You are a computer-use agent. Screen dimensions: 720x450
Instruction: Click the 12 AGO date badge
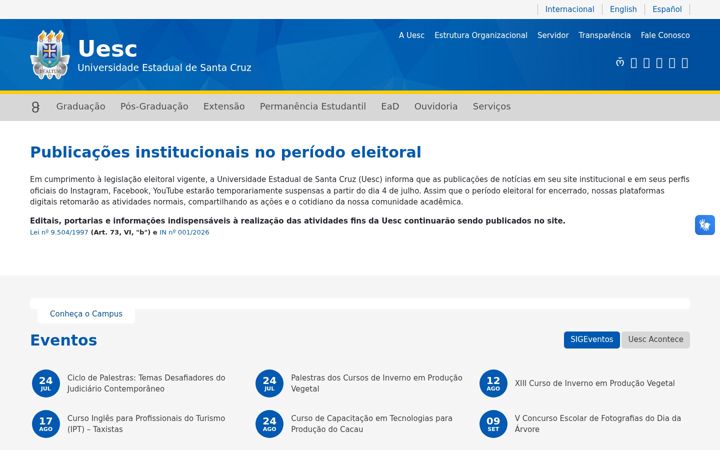493,383
